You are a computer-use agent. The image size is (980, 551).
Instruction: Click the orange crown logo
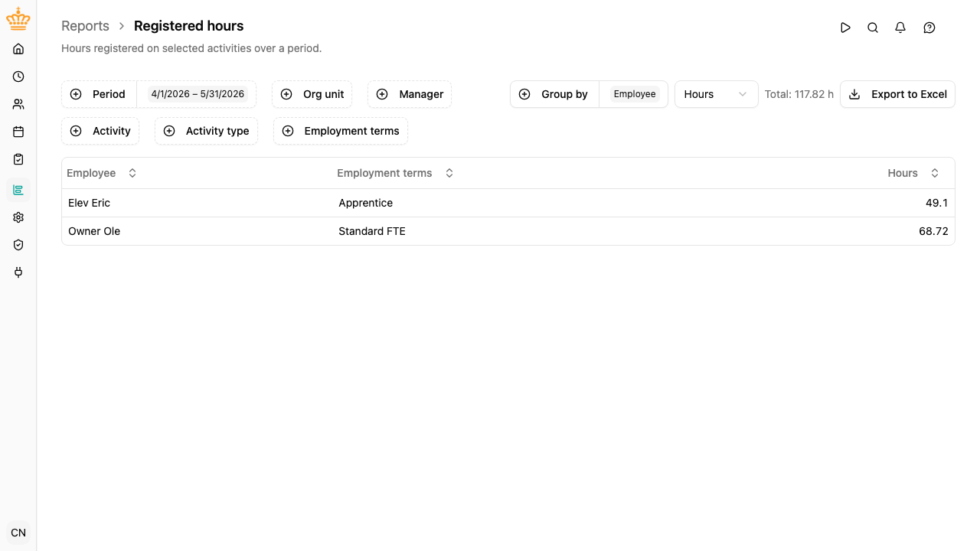18,19
